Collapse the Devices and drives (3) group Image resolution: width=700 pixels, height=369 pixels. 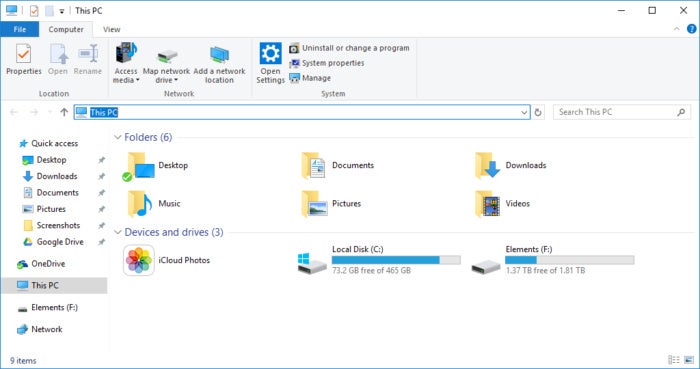point(118,232)
